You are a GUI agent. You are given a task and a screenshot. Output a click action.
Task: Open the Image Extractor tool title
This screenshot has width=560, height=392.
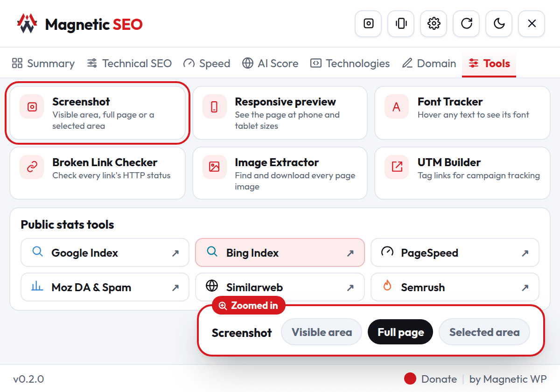coord(277,162)
